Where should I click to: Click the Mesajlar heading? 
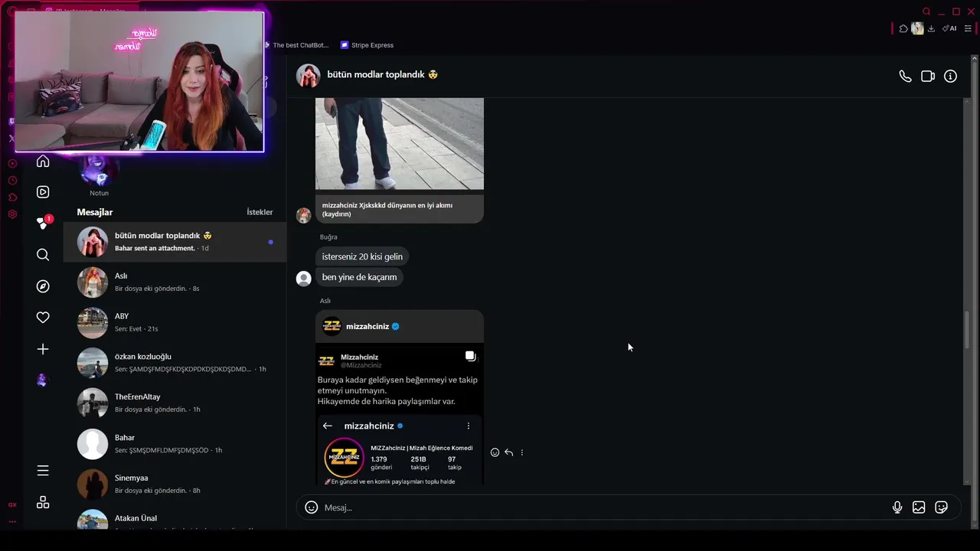(95, 212)
